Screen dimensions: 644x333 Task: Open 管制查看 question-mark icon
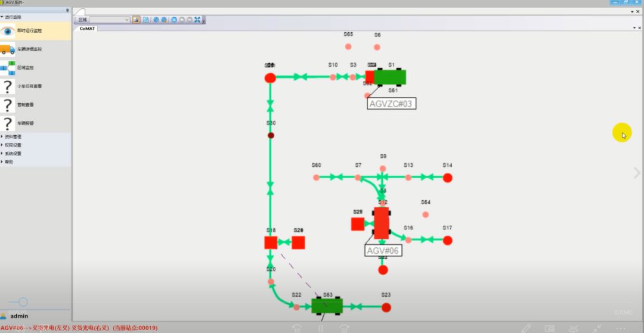point(8,105)
